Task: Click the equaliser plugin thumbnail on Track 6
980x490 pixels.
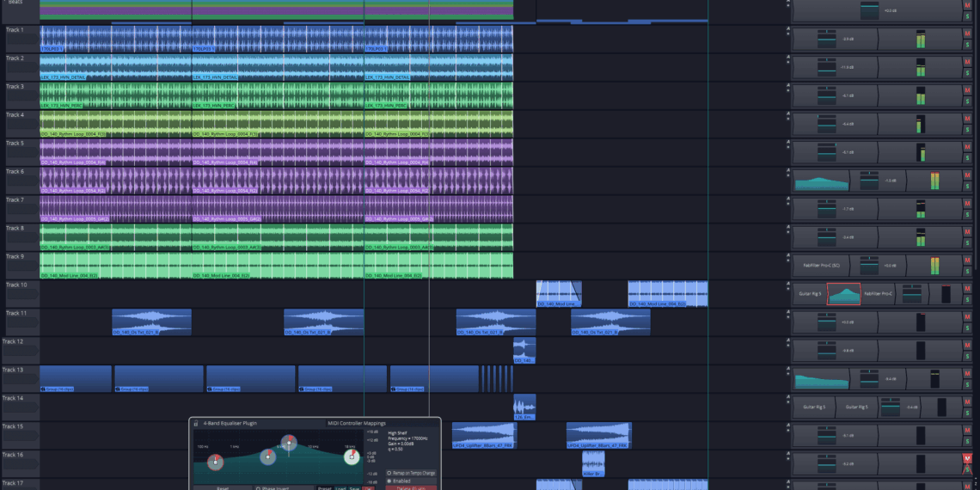Action: [821, 181]
